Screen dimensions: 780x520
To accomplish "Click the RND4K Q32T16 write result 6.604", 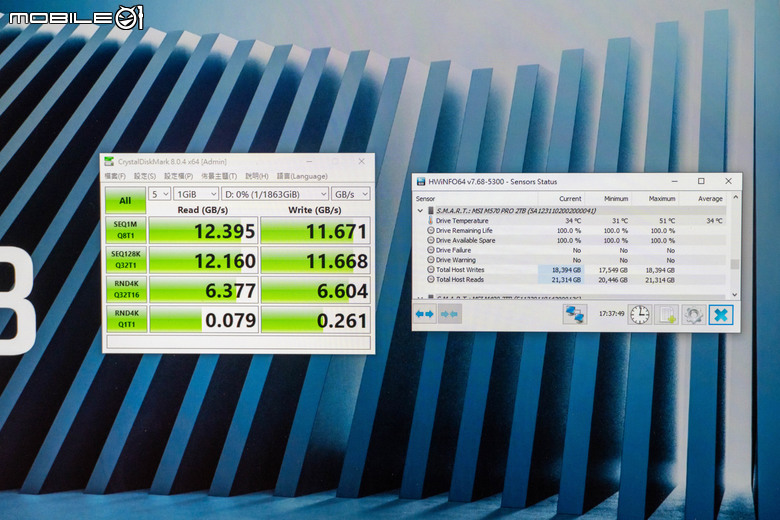I will (x=315, y=291).
